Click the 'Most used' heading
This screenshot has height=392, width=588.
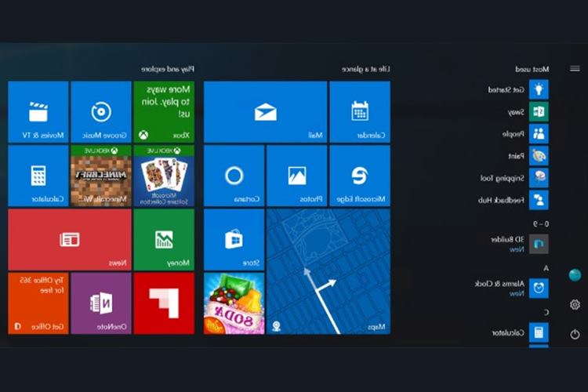(x=532, y=69)
